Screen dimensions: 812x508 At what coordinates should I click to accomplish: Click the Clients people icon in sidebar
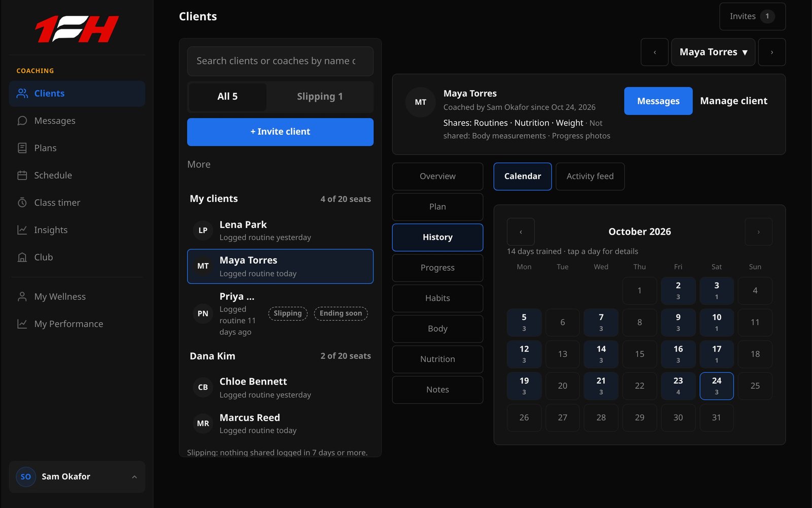tap(22, 93)
